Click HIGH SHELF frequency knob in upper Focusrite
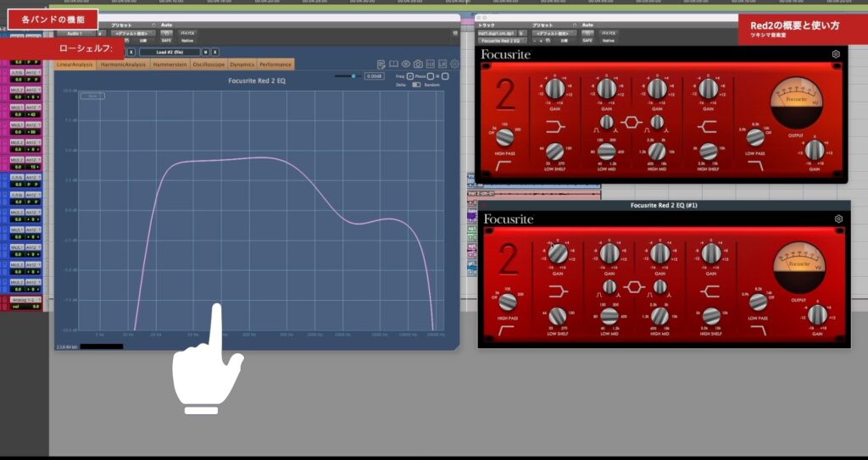Viewport: 868px width, 460px height. coord(709,151)
